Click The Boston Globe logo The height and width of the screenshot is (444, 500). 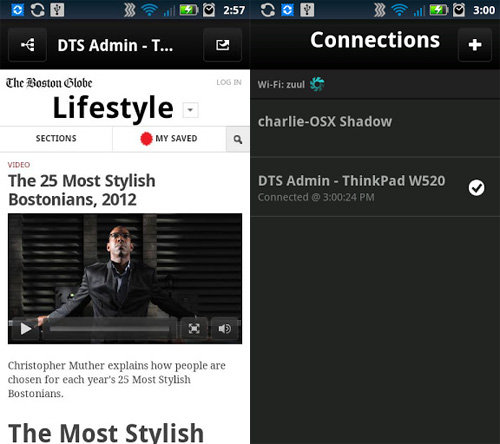point(49,83)
